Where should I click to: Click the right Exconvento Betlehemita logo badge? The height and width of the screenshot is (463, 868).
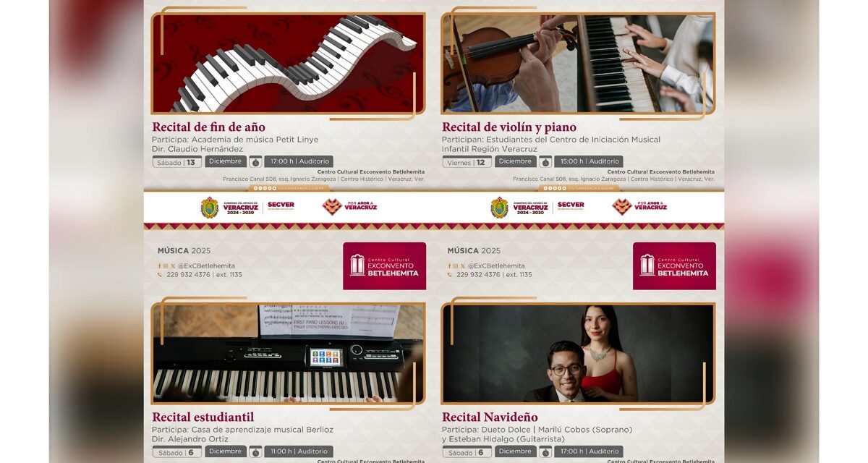[x=674, y=266]
